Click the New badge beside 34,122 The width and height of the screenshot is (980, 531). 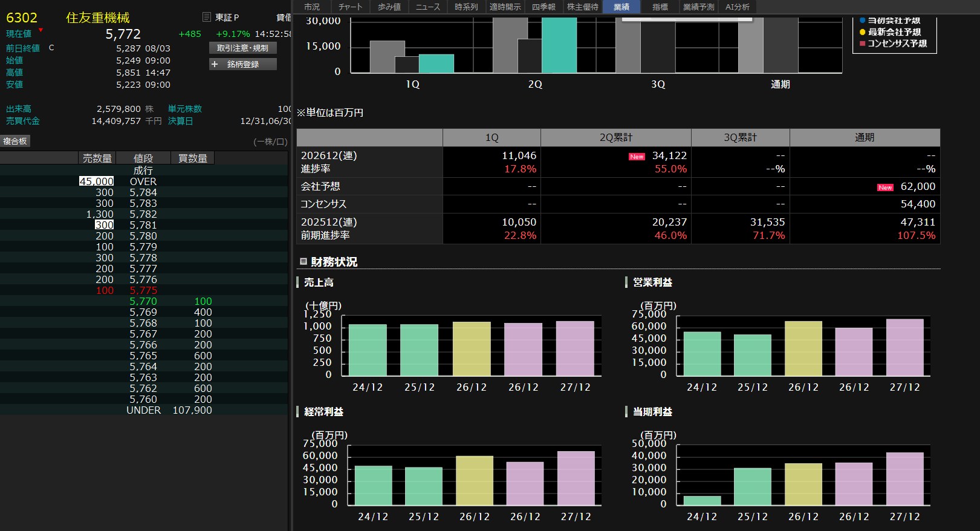pyautogui.click(x=637, y=157)
